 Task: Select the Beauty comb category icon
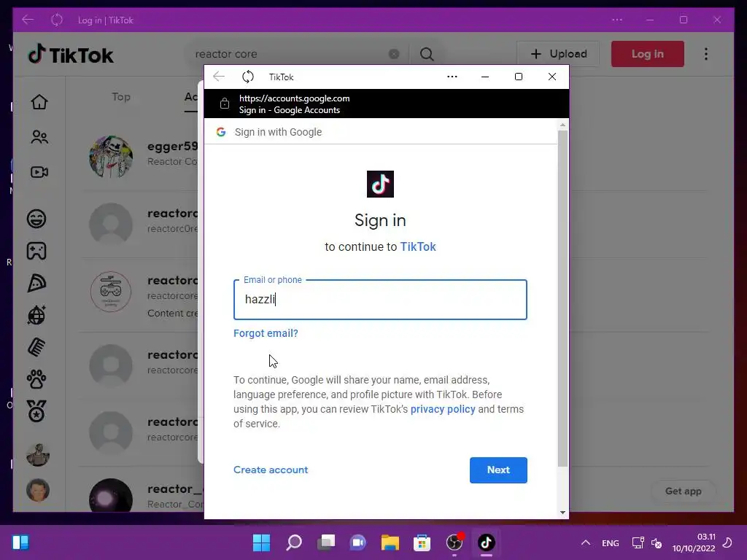click(36, 347)
